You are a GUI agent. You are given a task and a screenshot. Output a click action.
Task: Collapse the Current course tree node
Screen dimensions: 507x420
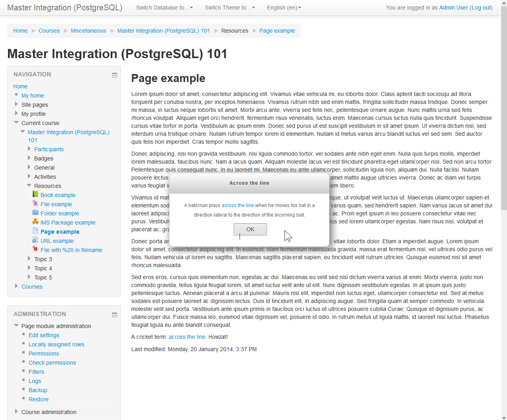click(x=16, y=123)
